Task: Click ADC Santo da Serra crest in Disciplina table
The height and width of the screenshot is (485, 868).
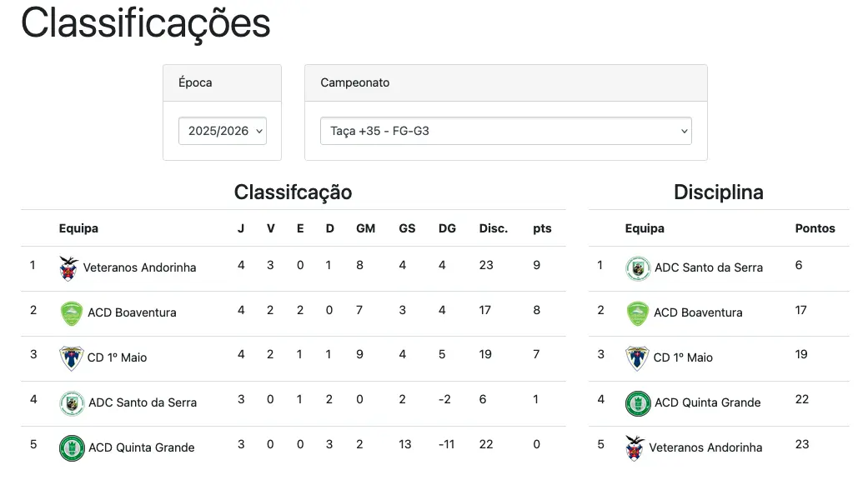Action: pos(638,267)
